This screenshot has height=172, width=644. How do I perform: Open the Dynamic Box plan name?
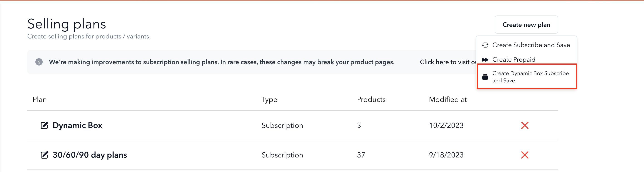(x=78, y=125)
